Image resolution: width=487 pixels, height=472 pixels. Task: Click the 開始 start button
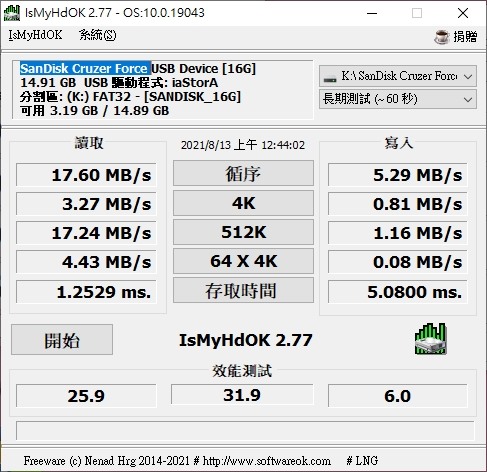tap(62, 340)
